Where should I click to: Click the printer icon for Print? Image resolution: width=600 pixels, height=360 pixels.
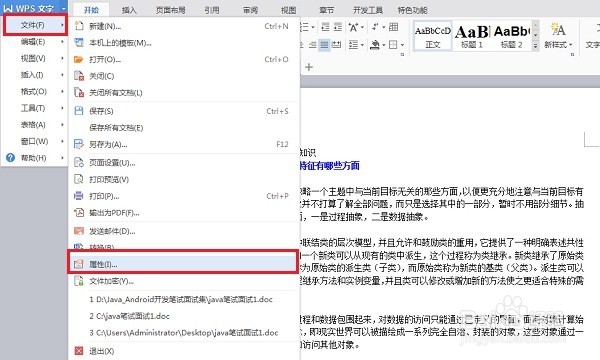click(79, 196)
